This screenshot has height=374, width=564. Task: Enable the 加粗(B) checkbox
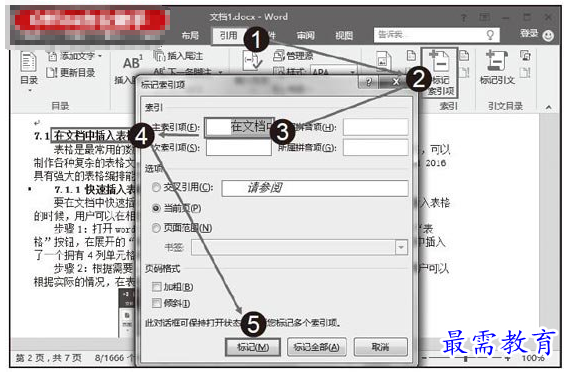pyautogui.click(x=156, y=287)
